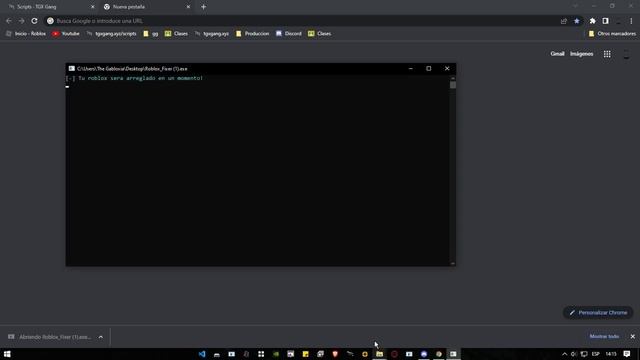Screen dimensions: 640x360
Task: Open Chrome from taskbar
Action: point(439,354)
